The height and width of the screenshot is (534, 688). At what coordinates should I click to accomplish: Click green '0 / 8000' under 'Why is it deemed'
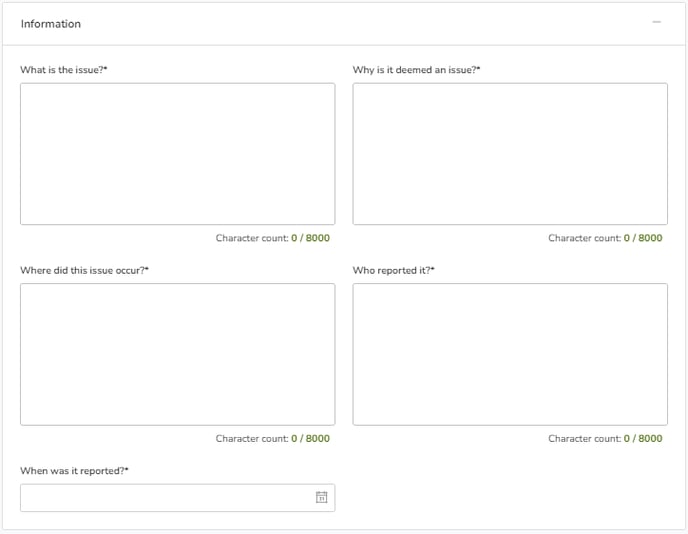point(643,238)
